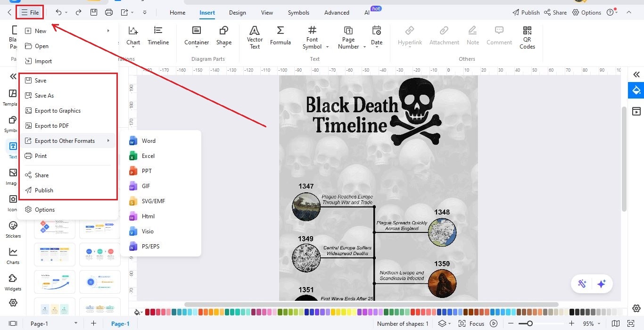Open the fill style panel icon on right
Image resolution: width=644 pixels, height=330 pixels.
pos(636,90)
